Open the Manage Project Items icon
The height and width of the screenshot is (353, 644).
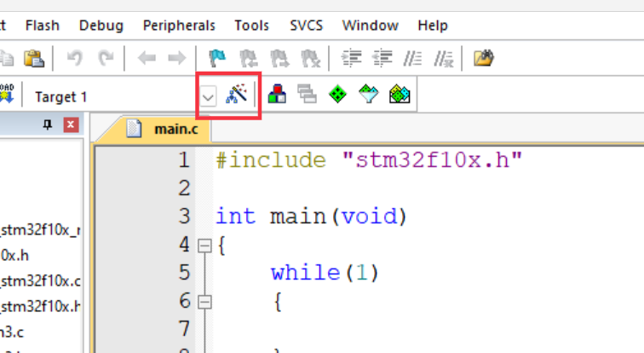coord(277,94)
